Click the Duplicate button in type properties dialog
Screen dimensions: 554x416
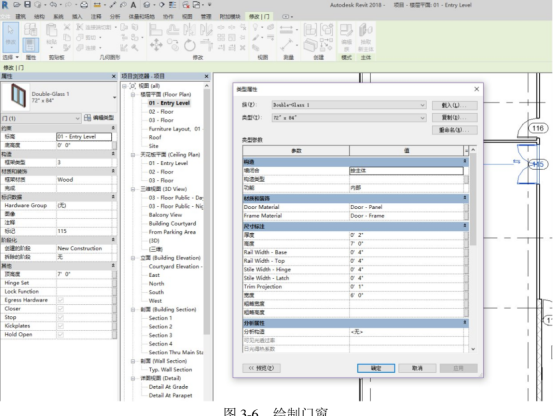454,118
